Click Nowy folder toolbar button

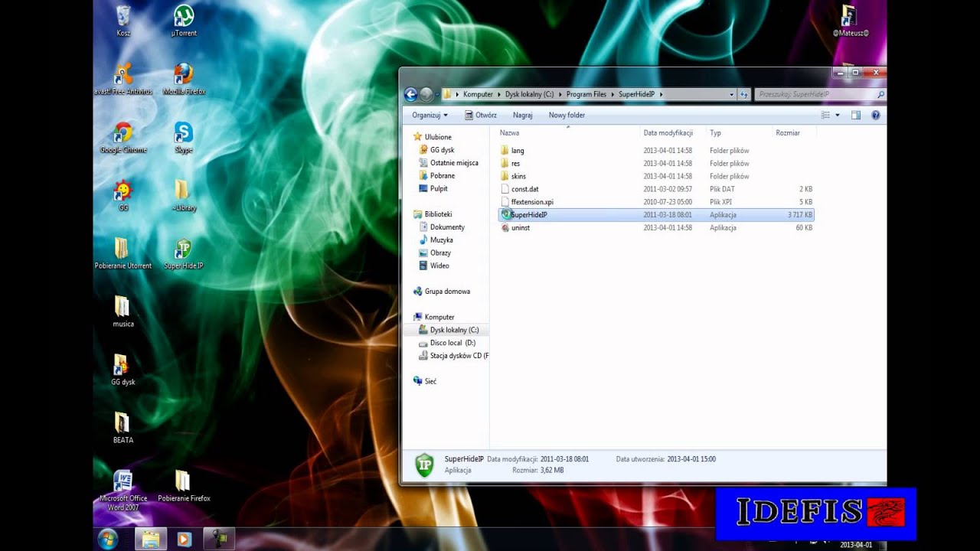(x=567, y=115)
